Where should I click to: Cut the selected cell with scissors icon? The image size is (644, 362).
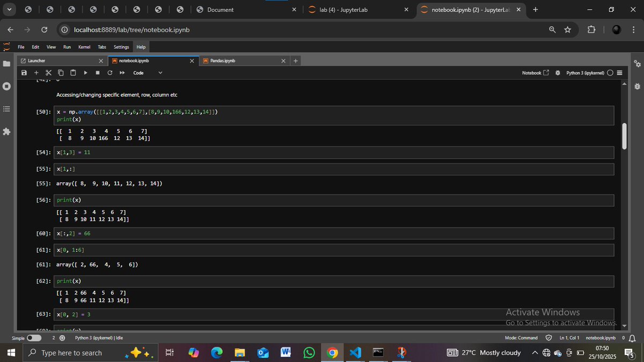coord(48,72)
